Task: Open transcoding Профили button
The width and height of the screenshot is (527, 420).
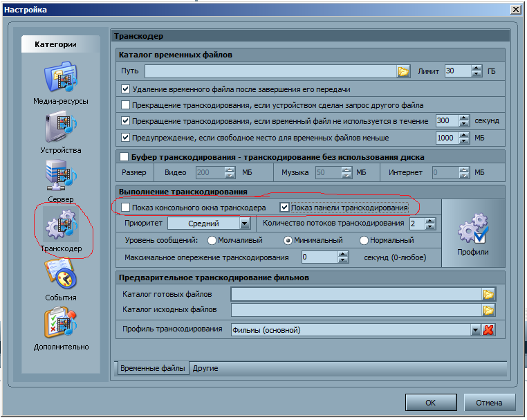Action: 473,232
